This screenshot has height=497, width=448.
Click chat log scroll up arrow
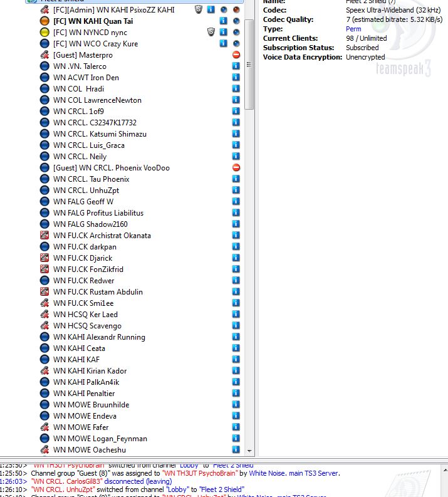click(445, 471)
